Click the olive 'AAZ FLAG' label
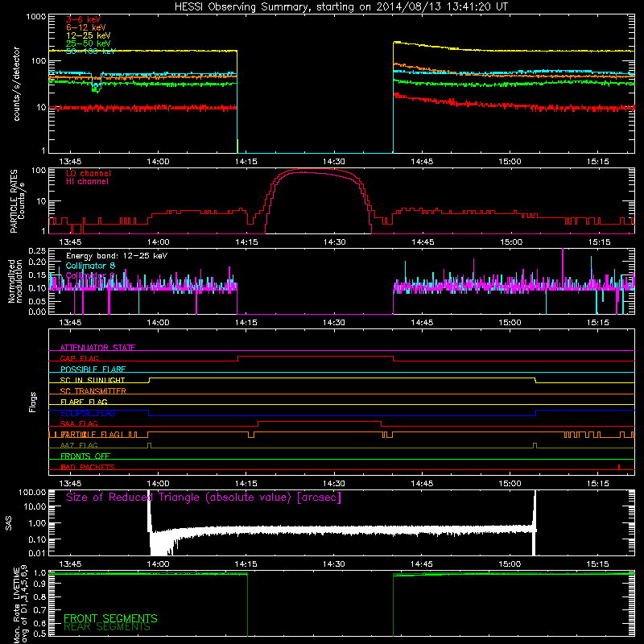Screen dimensions: 644x644 pyautogui.click(x=79, y=445)
